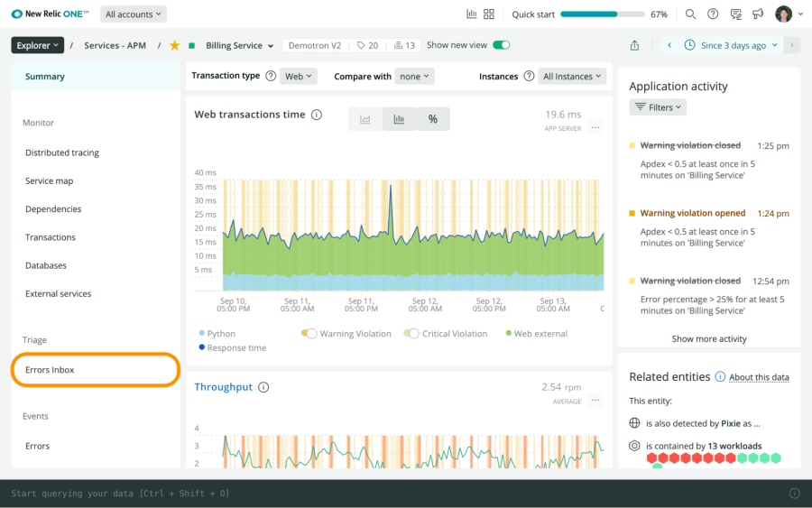
Task: Click the Quick start progress bar
Action: coord(603,14)
